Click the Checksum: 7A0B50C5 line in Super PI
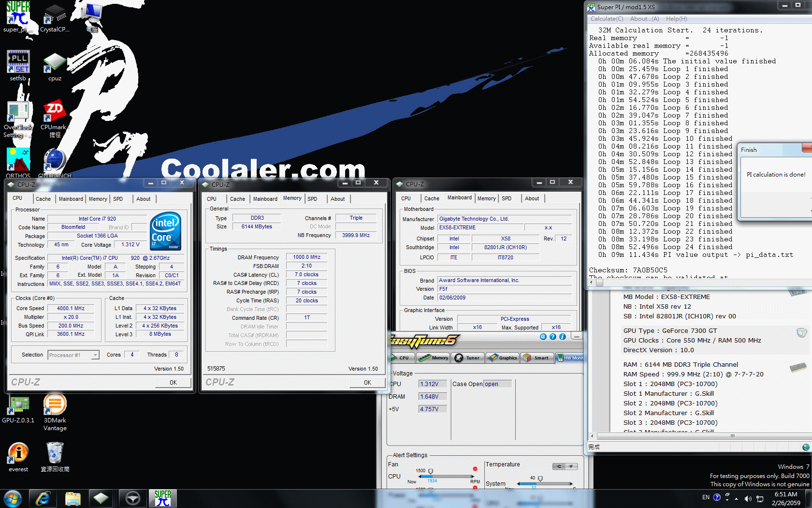The height and width of the screenshot is (508, 812). [628, 270]
